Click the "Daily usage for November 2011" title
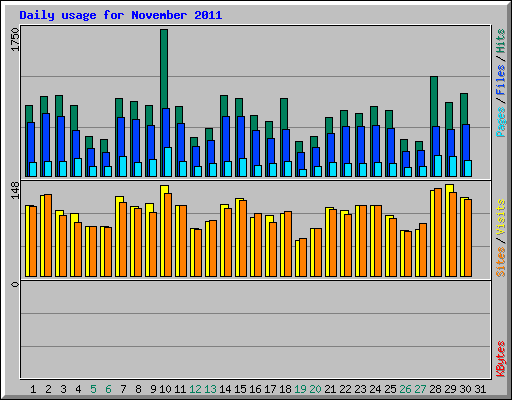This screenshot has width=512, height=400. (x=121, y=15)
